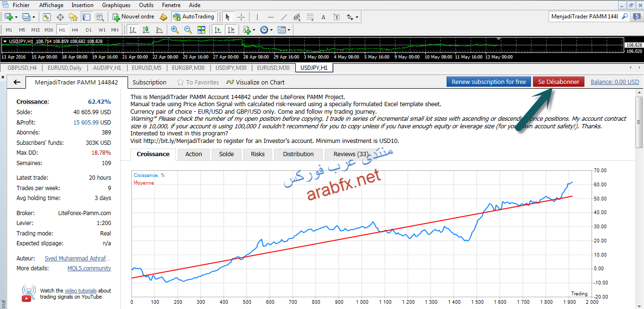Select the trendline drawing tool
This screenshot has height=309, width=644.
coord(283,17)
